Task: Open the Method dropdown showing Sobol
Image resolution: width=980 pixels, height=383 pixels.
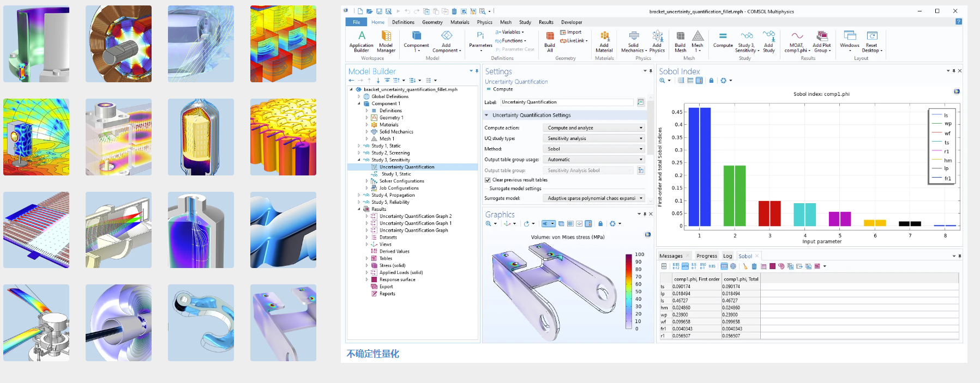Action: pos(594,149)
